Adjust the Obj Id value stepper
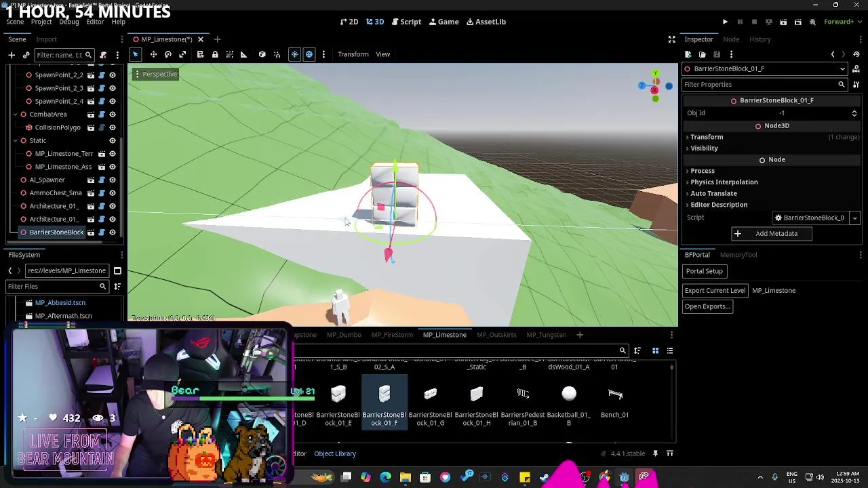Screen dimensions: 868x488 854,113
